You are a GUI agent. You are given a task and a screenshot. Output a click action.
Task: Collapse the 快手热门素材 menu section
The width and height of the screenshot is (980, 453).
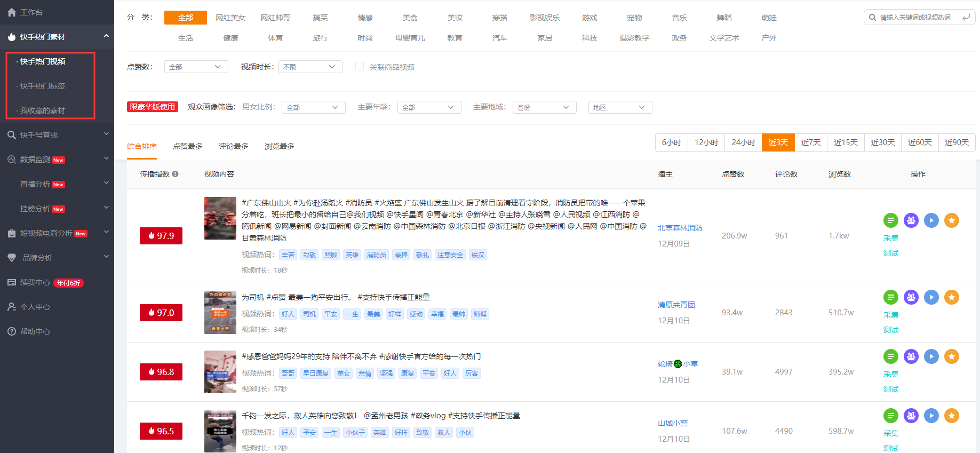106,36
